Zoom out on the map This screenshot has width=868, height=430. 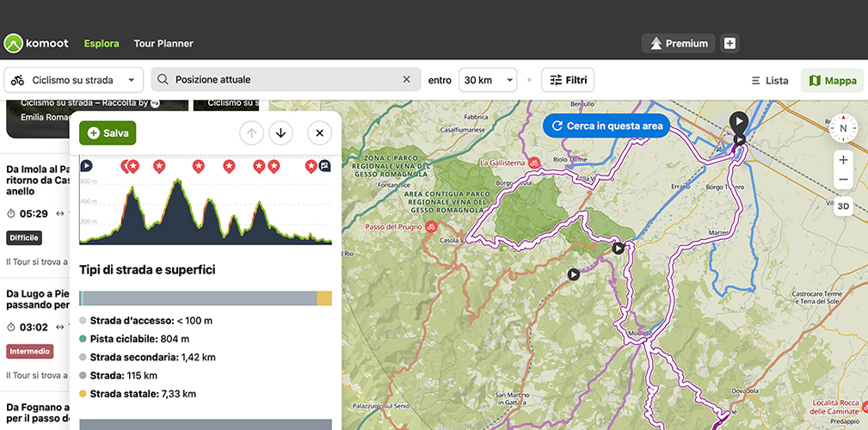click(843, 180)
